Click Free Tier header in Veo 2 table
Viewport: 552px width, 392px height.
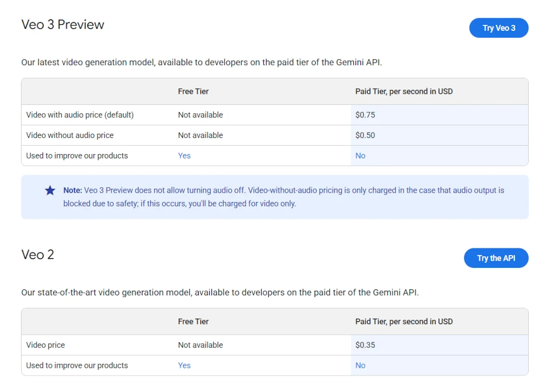click(x=193, y=321)
